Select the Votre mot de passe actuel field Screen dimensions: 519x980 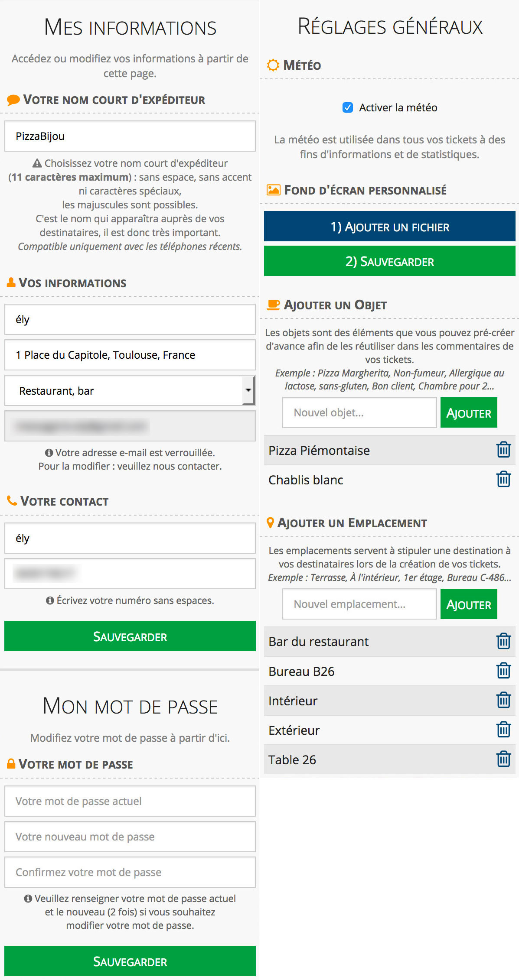130,802
